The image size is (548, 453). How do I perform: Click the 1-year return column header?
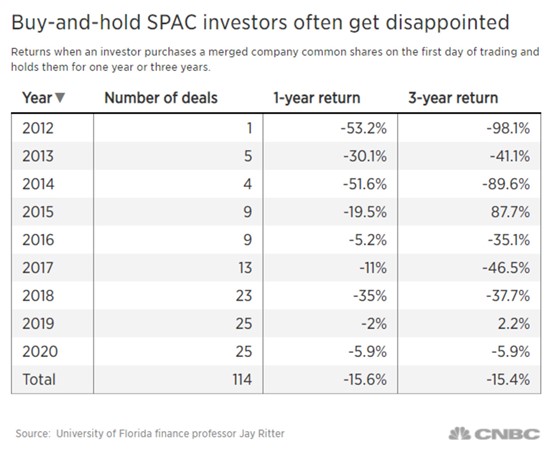[317, 98]
